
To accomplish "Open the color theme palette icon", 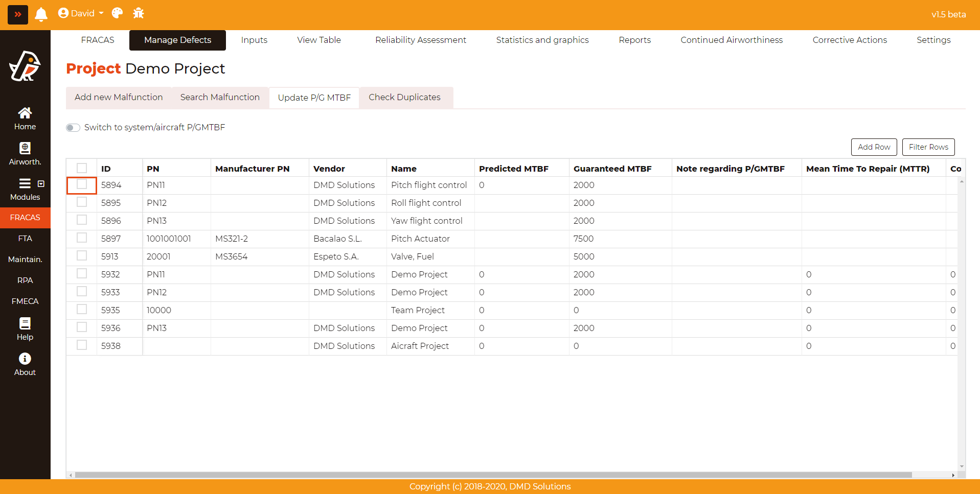I will [x=117, y=13].
